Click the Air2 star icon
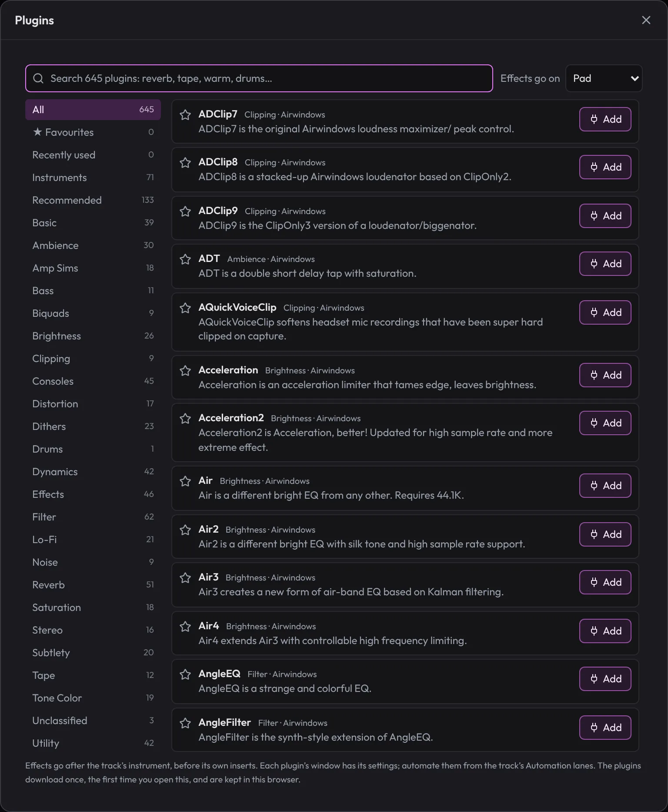This screenshot has width=668, height=812. tap(185, 530)
